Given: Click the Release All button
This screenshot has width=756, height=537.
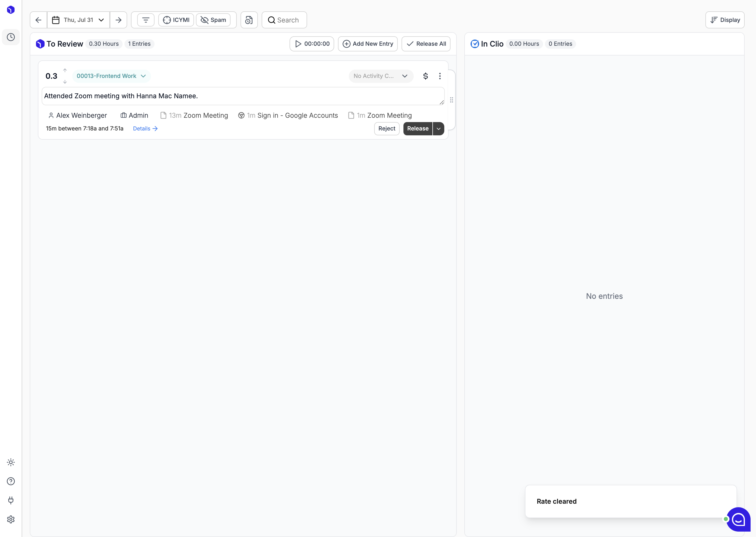Looking at the screenshot, I should (426, 44).
